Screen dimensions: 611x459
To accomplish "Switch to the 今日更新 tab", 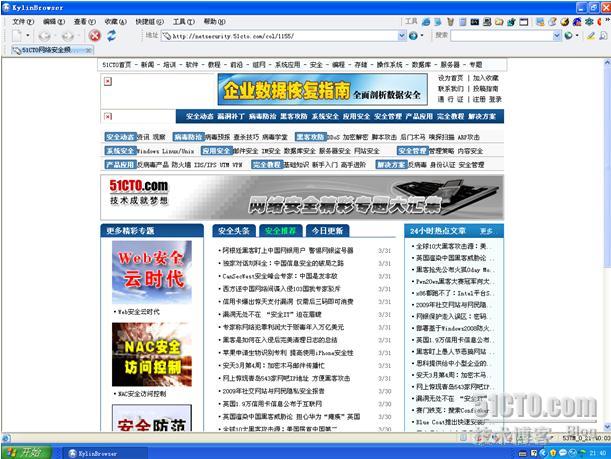I will point(327,231).
